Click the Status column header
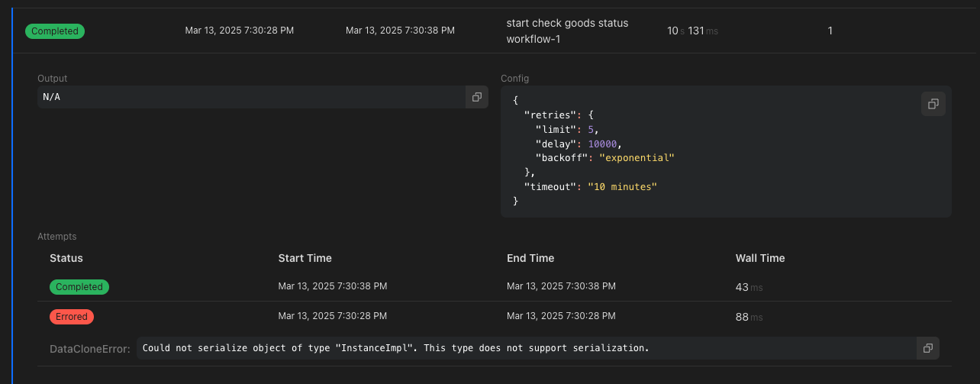Image resolution: width=980 pixels, height=384 pixels. (66, 258)
